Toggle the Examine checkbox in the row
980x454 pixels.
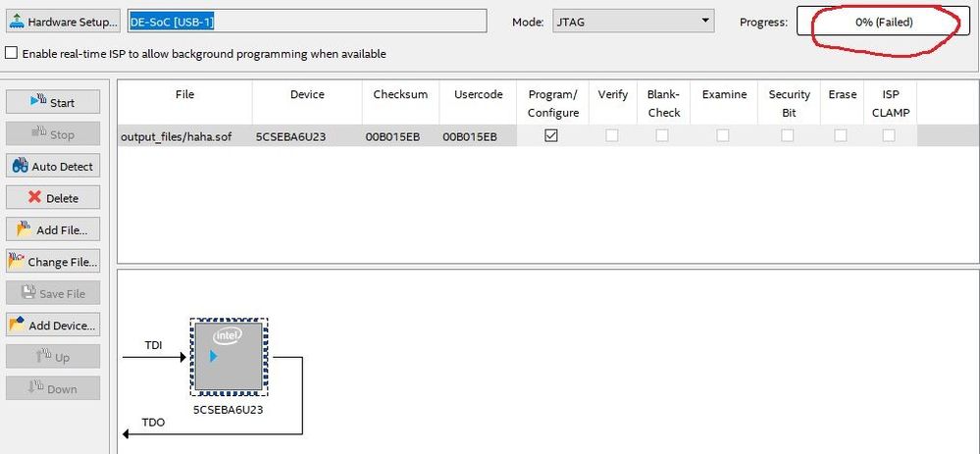[x=723, y=136]
